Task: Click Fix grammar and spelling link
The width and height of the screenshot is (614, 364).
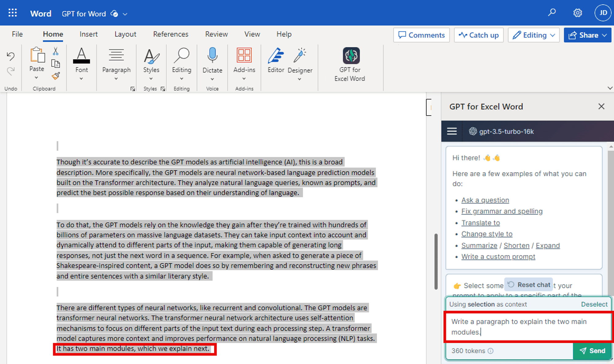Action: click(502, 211)
